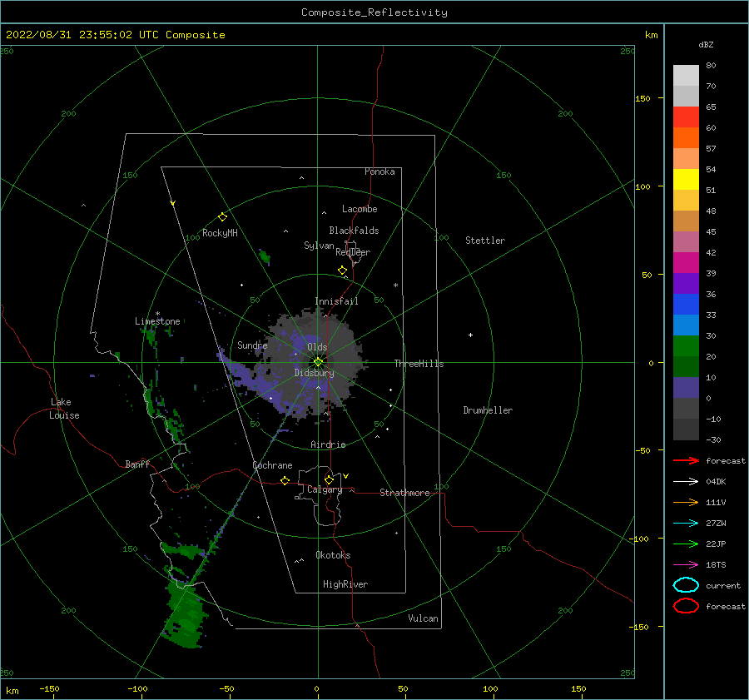Viewport: 749px width, 700px height.
Task: Click the red forecast arrow in legend
Action: click(x=686, y=460)
